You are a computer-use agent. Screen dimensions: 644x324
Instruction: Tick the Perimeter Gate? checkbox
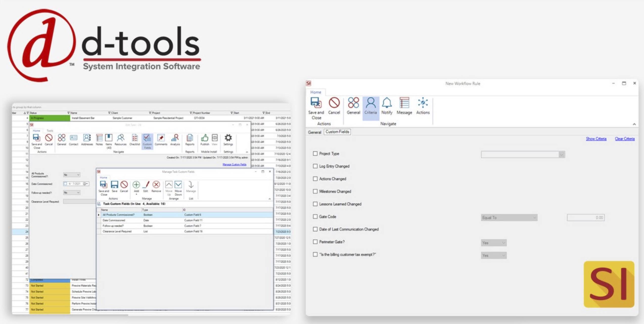[315, 242]
